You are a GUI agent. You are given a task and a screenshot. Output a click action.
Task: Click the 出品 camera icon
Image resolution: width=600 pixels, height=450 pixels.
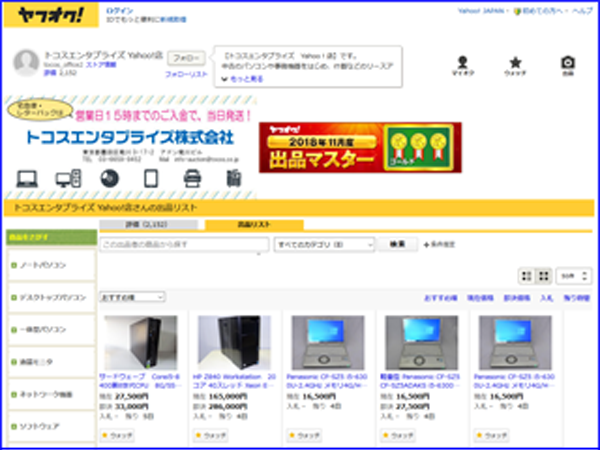click(x=568, y=63)
